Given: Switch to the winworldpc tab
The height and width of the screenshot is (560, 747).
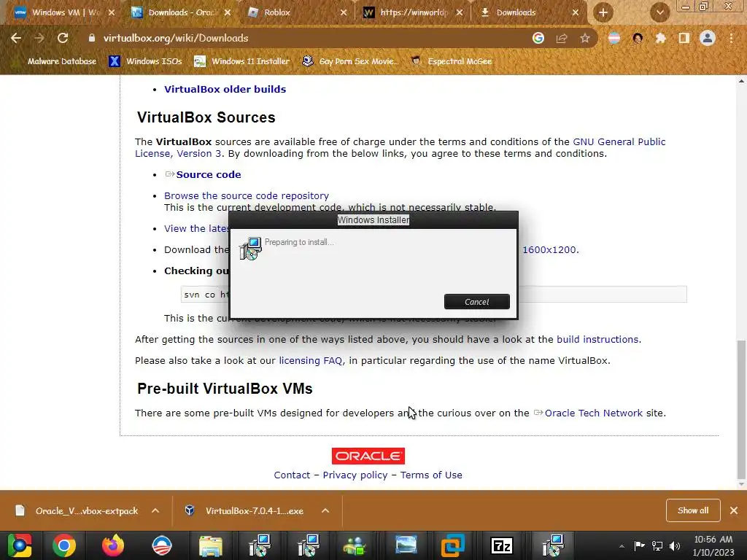Looking at the screenshot, I should (414, 12).
